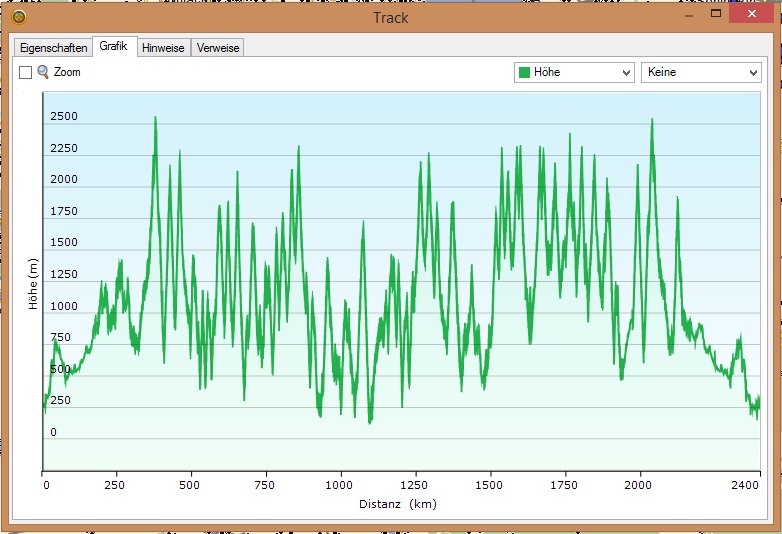Click the green Höhe color swatch

(x=524, y=72)
